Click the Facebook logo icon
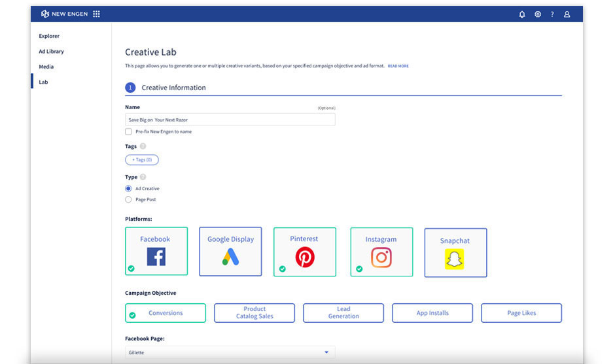Image resolution: width=615 pixels, height=364 pixels. 156,257
